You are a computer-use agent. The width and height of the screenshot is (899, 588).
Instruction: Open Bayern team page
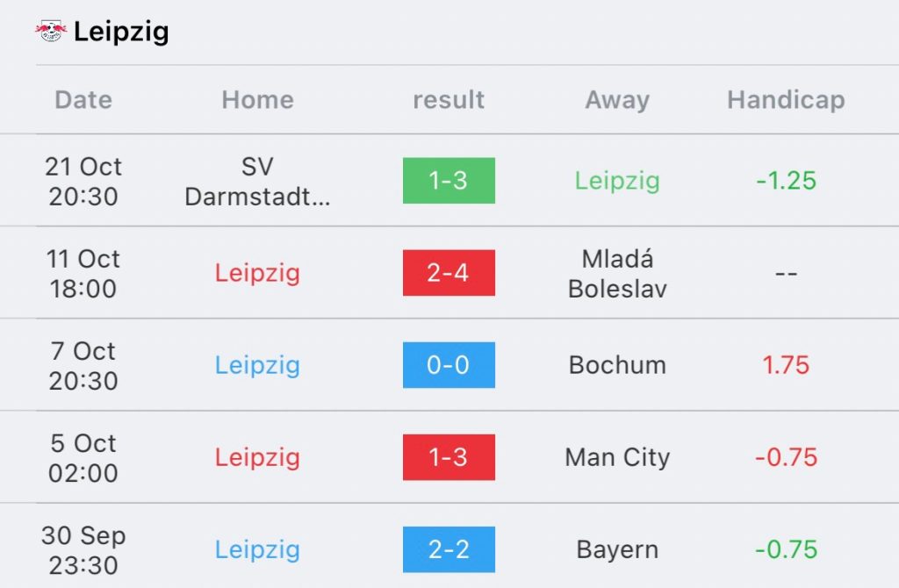pyautogui.click(x=617, y=549)
